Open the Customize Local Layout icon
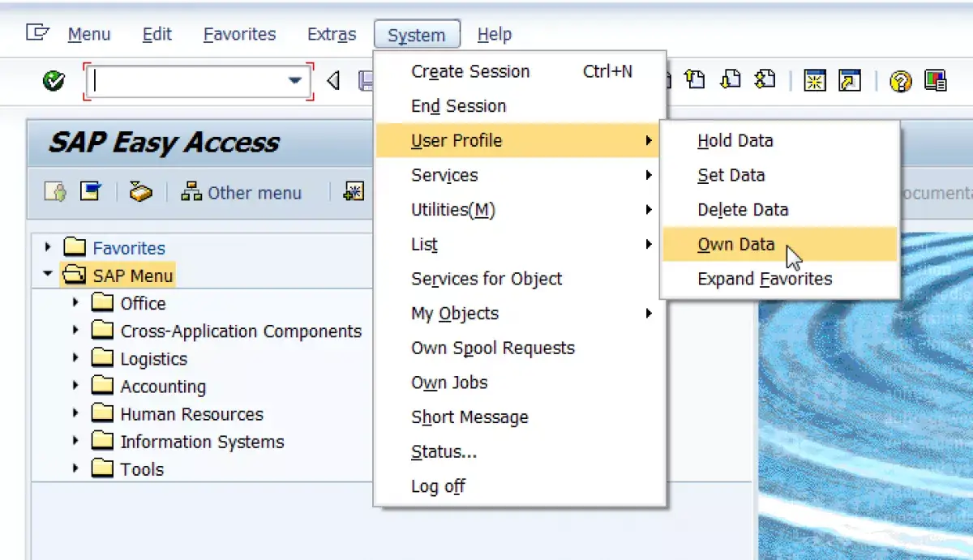Viewport: 973px width, 560px height. (936, 81)
